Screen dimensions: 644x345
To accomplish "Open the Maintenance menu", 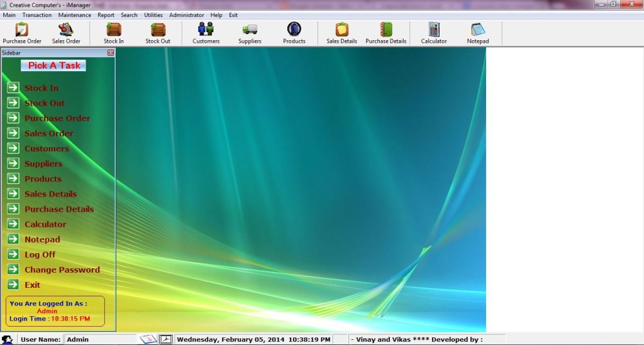I will 74,15.
